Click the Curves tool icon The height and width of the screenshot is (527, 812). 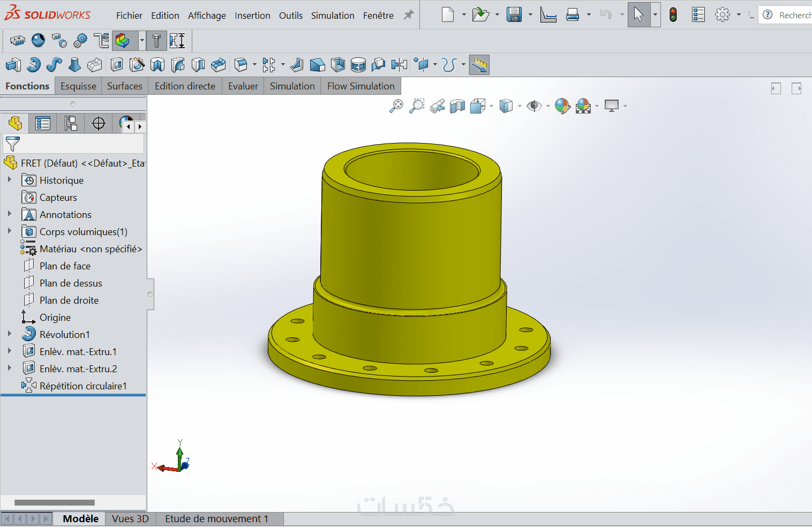coord(449,65)
